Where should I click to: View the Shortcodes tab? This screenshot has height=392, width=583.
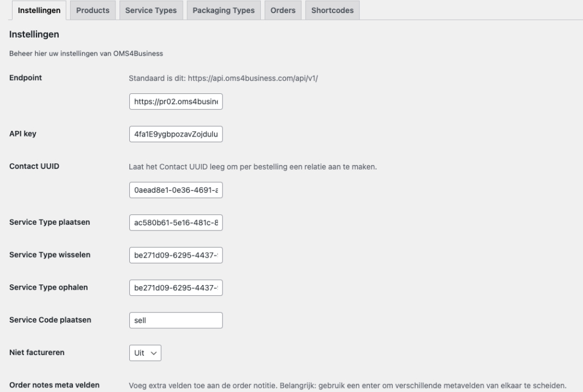(x=332, y=10)
